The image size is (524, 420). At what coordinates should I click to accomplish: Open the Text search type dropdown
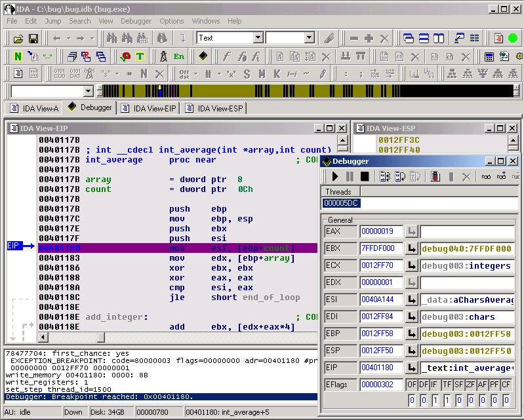tap(258, 38)
